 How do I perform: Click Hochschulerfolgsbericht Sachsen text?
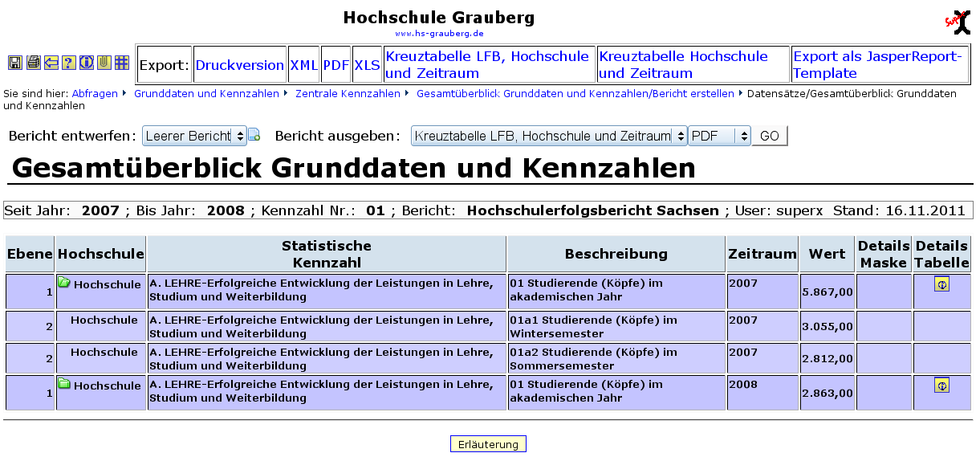click(593, 211)
